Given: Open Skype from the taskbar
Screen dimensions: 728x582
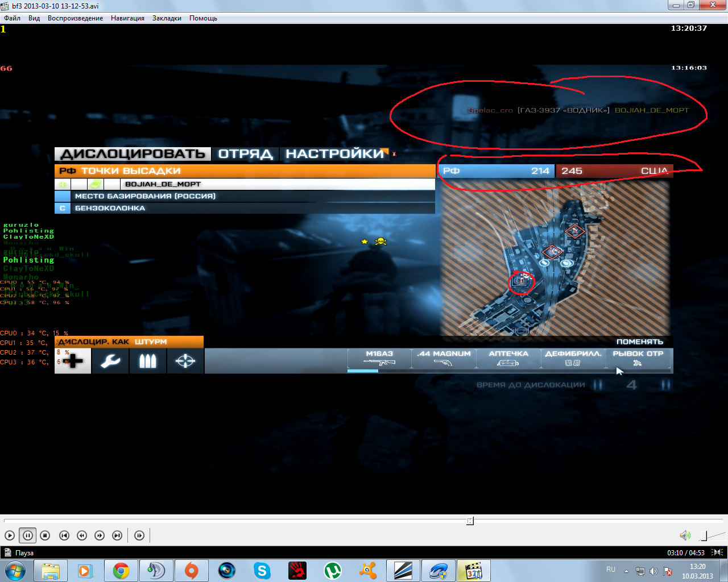Looking at the screenshot, I should coord(262,571).
